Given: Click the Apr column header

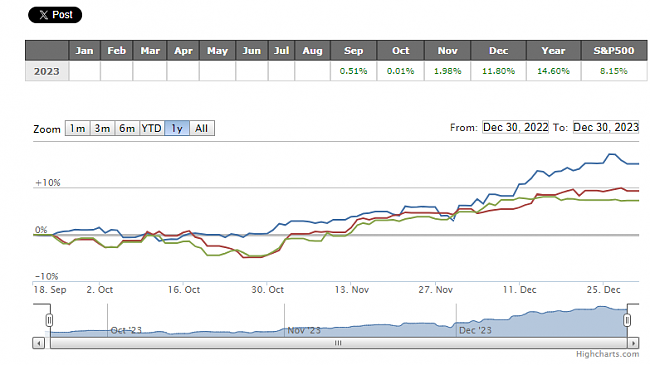Looking at the screenshot, I should 183,51.
